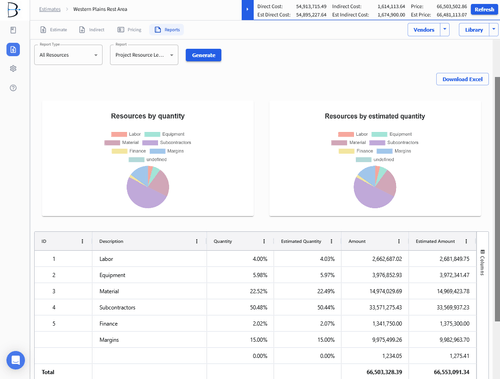Viewport: 500px width, 379px height.
Task: Select the Reports tab
Action: 167,30
